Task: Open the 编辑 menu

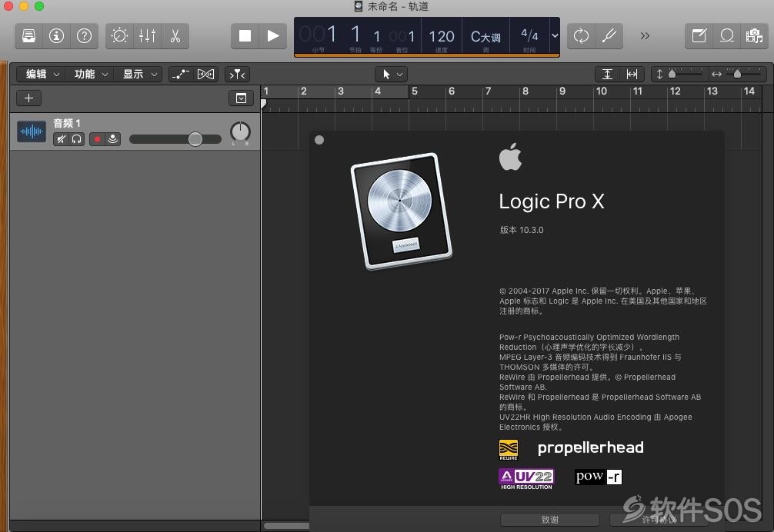Action: tap(42, 74)
